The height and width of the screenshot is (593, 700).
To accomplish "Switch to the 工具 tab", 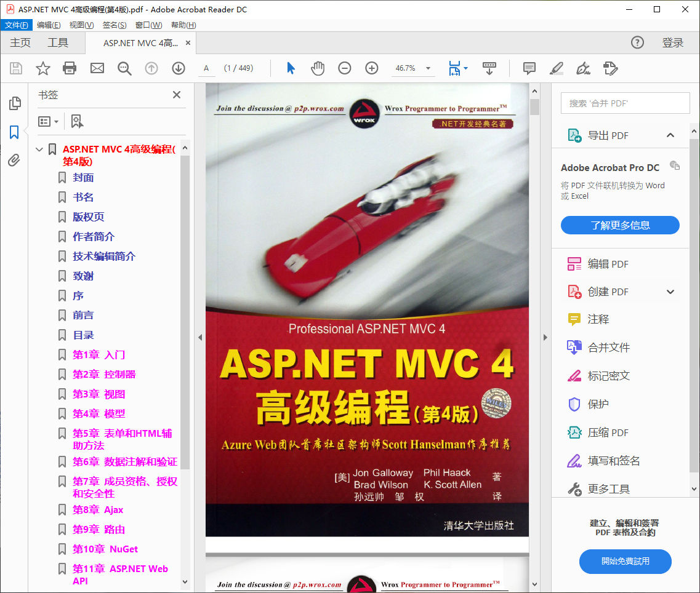I will point(58,42).
